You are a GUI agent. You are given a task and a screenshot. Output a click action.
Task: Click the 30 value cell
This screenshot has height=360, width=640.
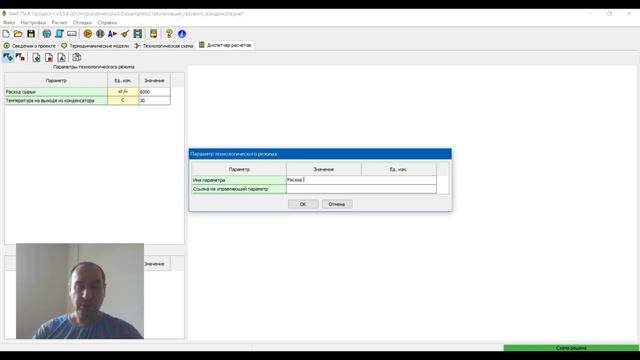pos(155,100)
